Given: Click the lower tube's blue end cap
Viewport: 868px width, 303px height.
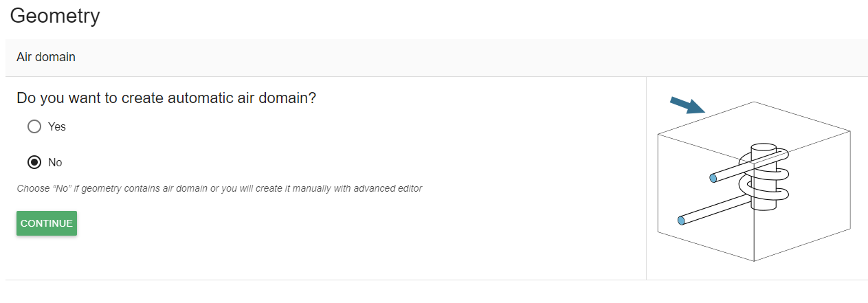Looking at the screenshot, I should (x=681, y=221).
